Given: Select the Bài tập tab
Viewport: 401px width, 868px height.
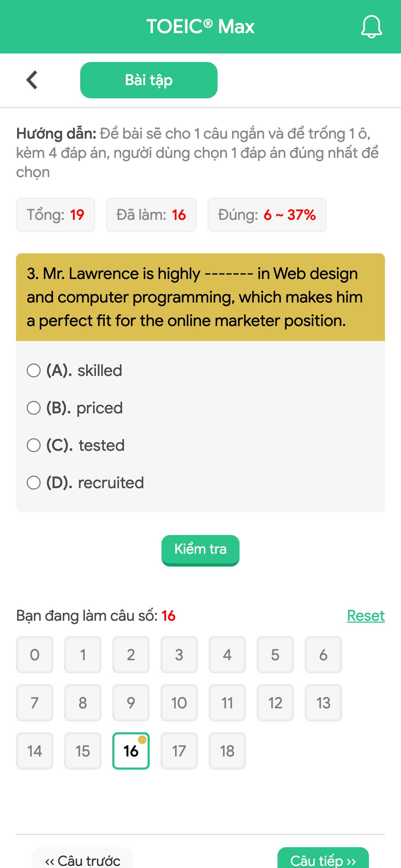Looking at the screenshot, I should point(149,80).
